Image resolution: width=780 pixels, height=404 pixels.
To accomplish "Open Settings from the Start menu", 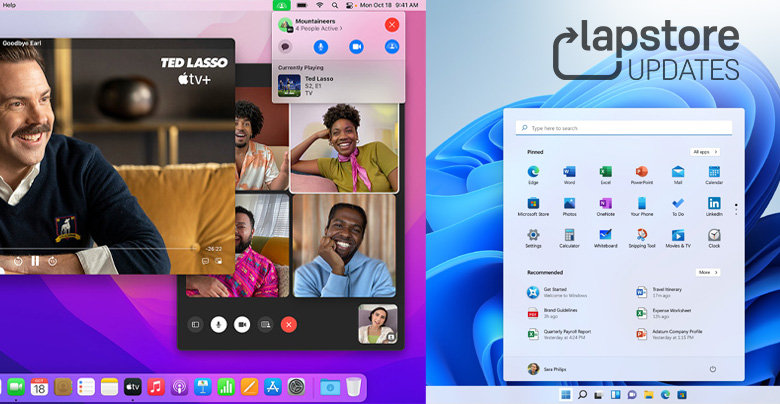I will [x=533, y=238].
